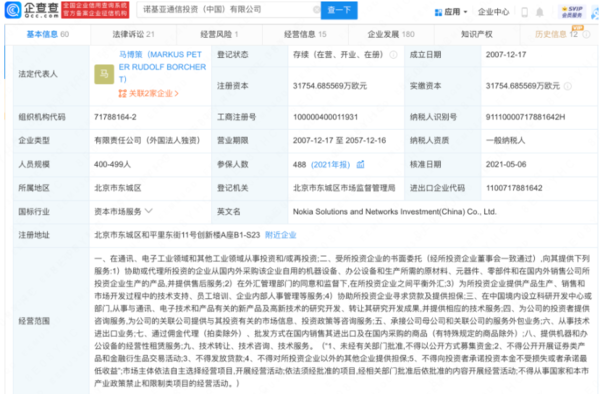Expand the 资本市场服务 industry dropdown
The width and height of the screenshot is (600, 394).
pyautogui.click(x=149, y=211)
